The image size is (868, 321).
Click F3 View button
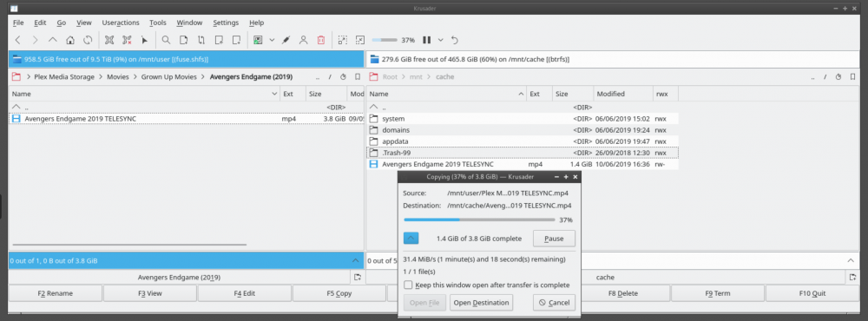pos(149,293)
